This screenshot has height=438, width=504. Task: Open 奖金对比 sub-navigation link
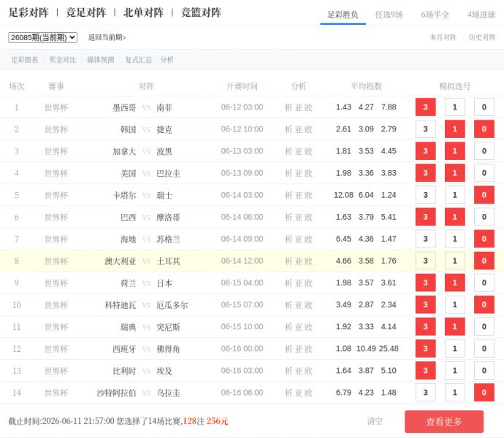click(x=63, y=60)
